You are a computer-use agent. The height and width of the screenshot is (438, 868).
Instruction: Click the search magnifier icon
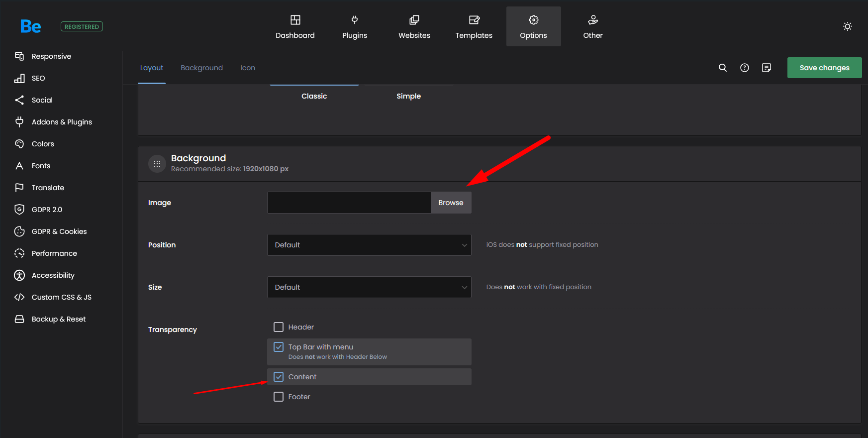click(723, 68)
